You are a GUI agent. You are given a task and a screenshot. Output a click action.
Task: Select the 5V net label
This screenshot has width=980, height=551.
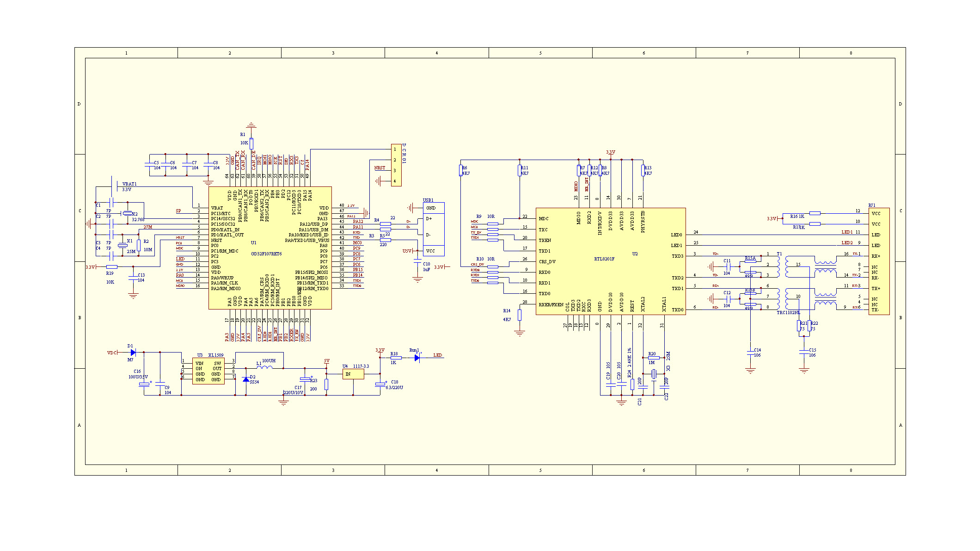tap(326, 361)
